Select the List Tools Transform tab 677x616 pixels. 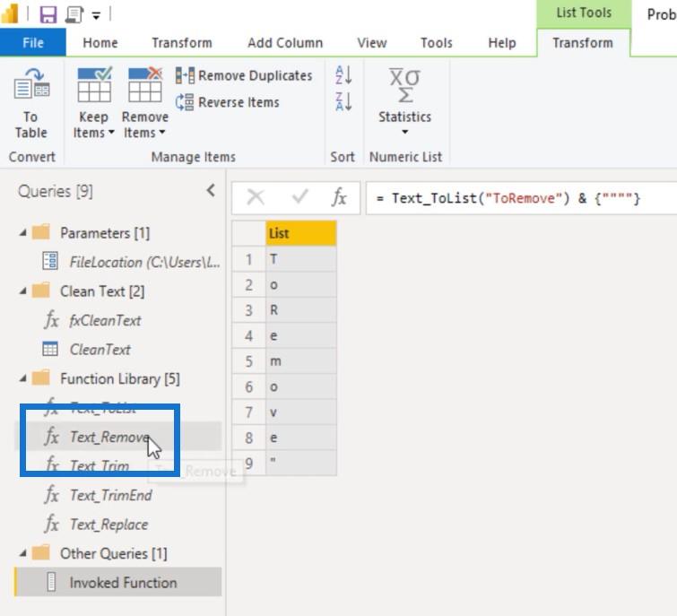(583, 43)
